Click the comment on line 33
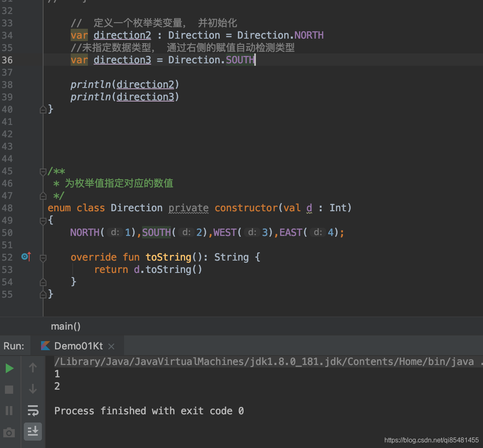The image size is (483, 448). click(x=154, y=23)
